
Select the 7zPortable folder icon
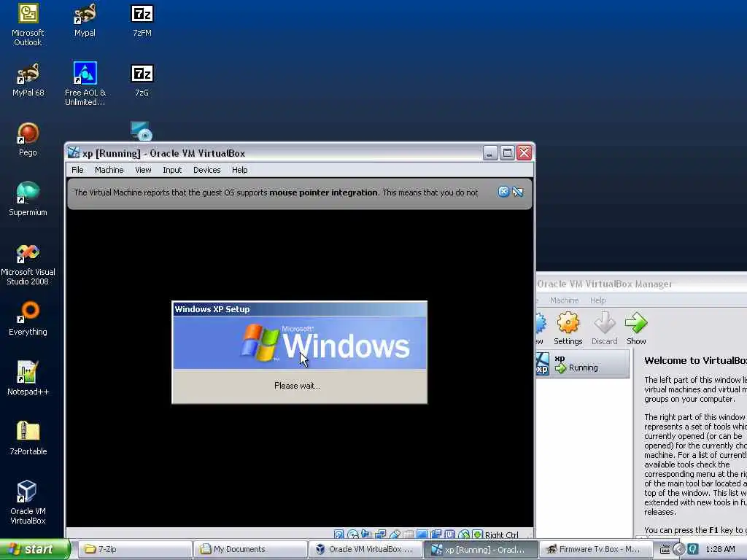[28, 438]
